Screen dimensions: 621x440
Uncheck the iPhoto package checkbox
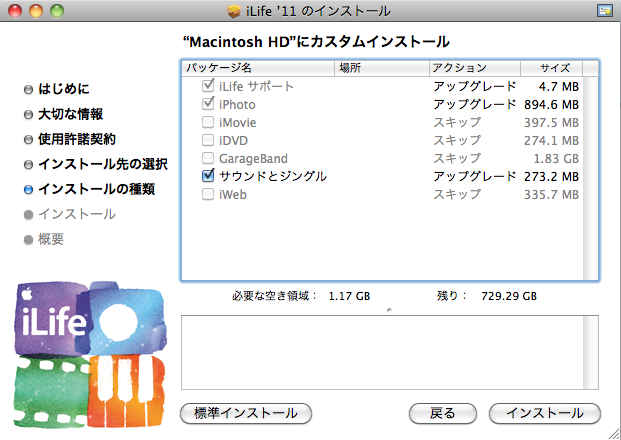208,104
